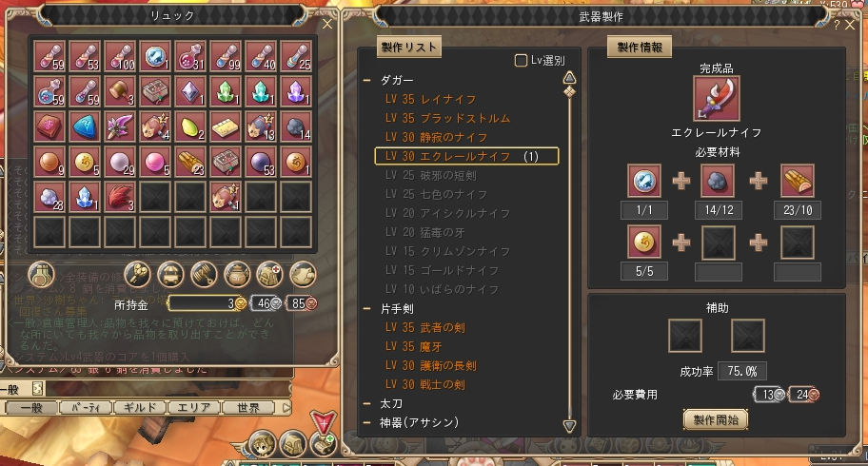Open the first-aid bag icon under inventory
This screenshot has width=868, height=466.
pos(269,275)
